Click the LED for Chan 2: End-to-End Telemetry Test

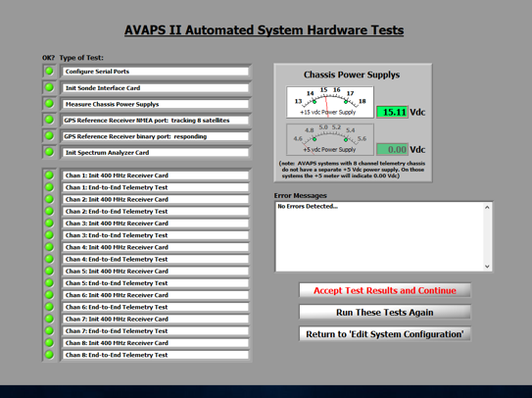pyautogui.click(x=49, y=211)
